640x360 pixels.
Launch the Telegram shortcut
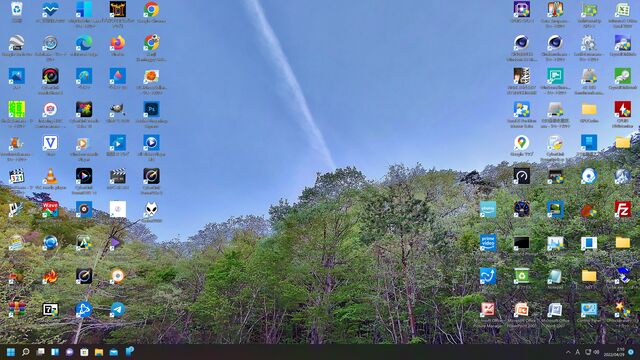118,309
